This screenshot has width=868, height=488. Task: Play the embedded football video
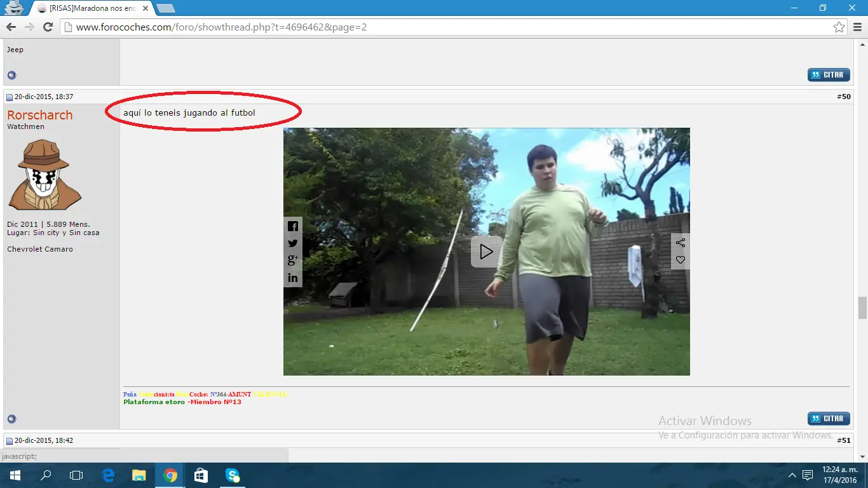coord(486,252)
